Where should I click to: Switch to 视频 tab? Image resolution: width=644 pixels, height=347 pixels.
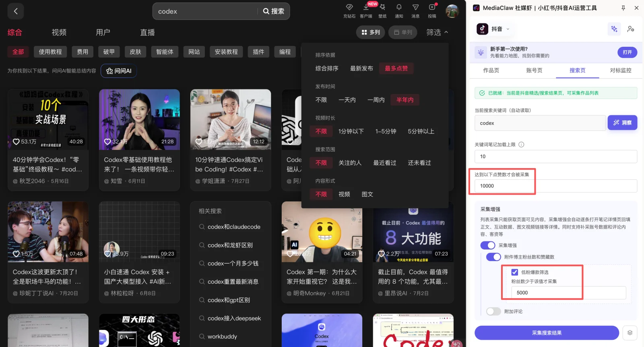click(59, 32)
